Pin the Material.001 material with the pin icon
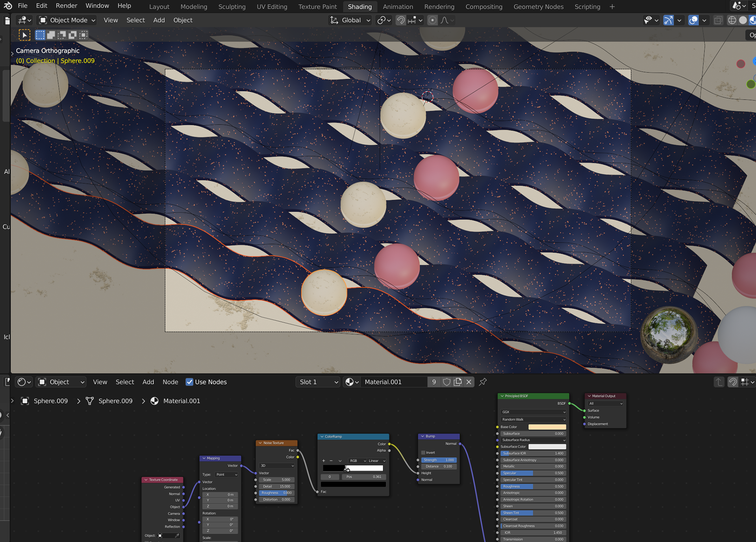756x542 pixels. (483, 382)
